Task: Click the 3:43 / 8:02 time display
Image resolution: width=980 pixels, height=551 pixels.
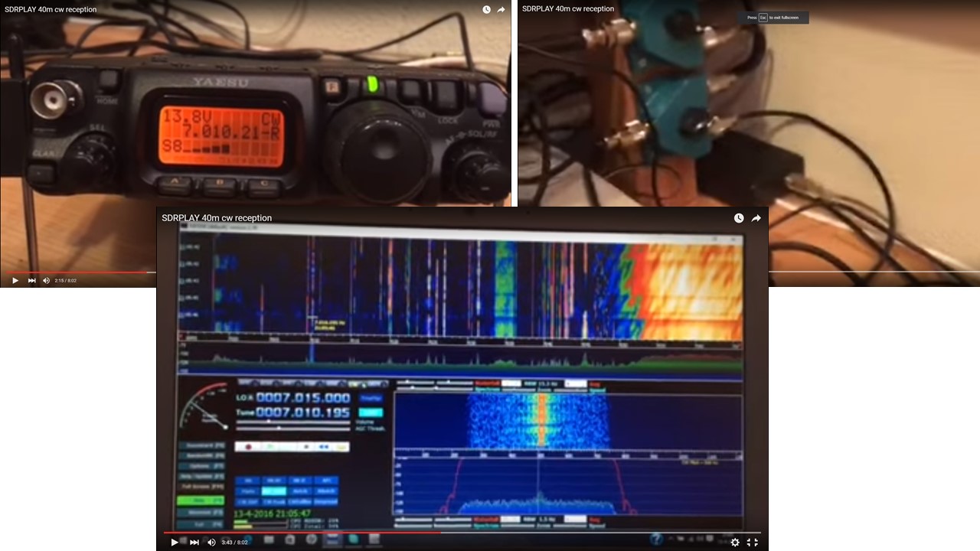Action: point(234,542)
